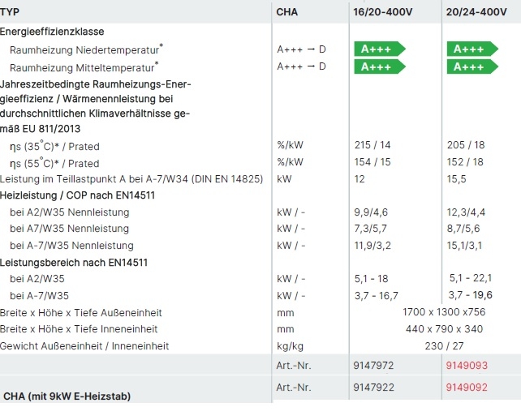
Task: Click the 230 / 27 weight value
Action: tap(443, 346)
